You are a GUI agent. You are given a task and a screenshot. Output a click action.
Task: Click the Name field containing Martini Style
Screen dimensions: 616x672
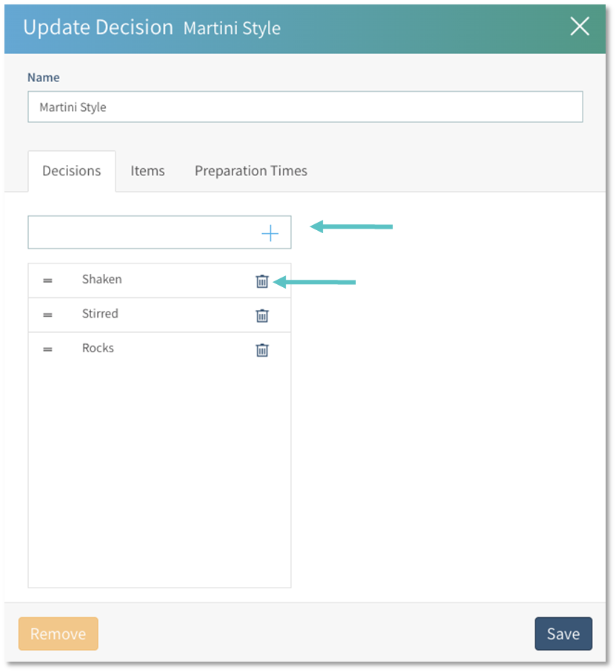click(305, 107)
